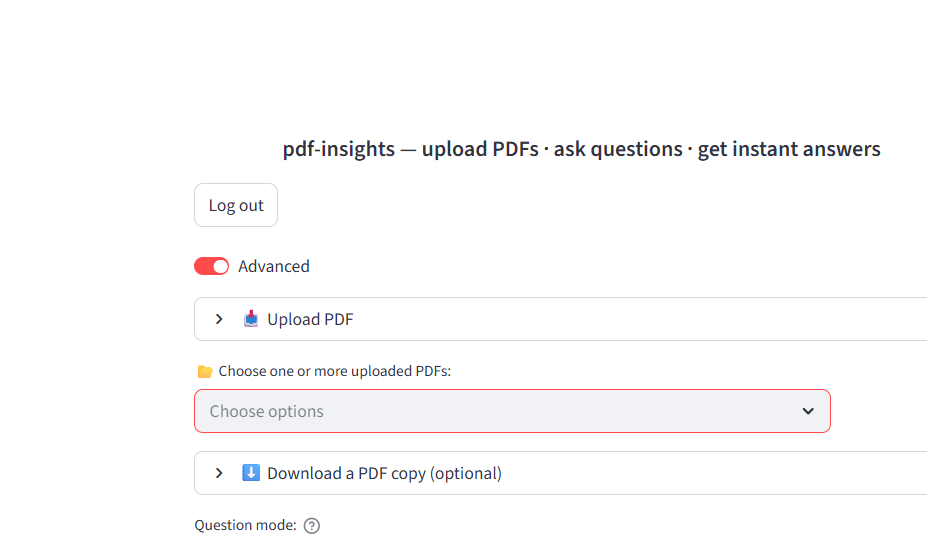927x548 pixels.
Task: Log out of pdf-insights
Action: coord(236,205)
